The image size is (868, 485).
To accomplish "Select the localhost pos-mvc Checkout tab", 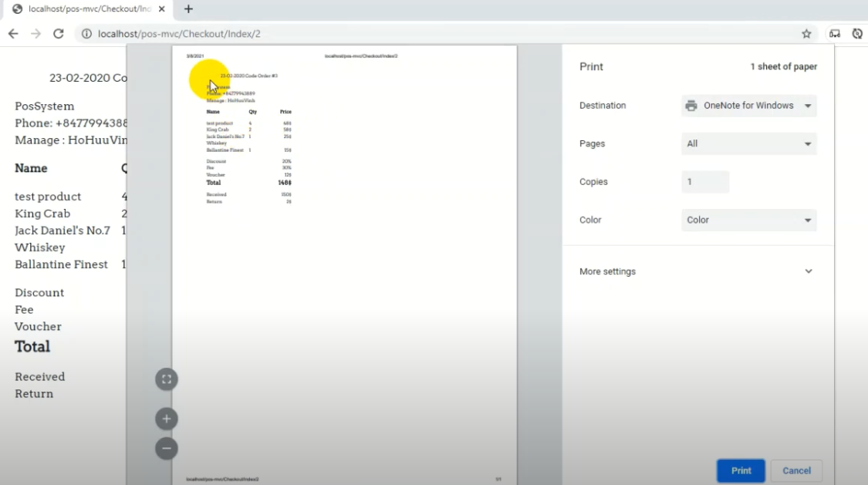I will (x=85, y=9).
